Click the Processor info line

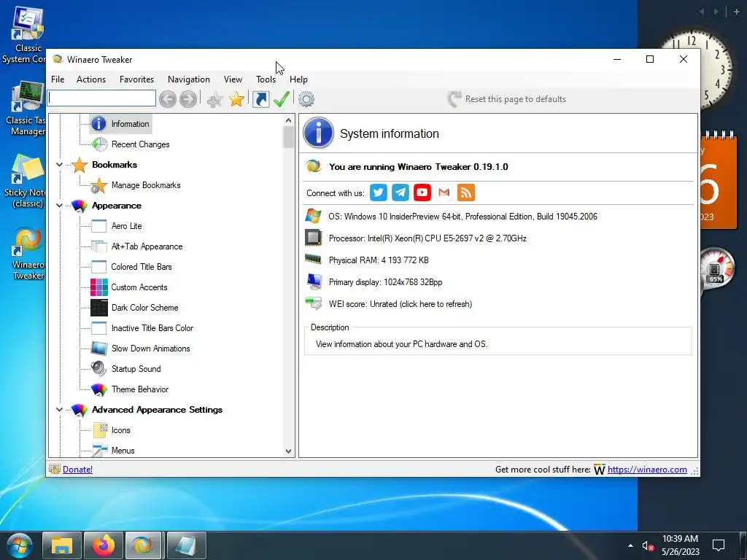[427, 238]
